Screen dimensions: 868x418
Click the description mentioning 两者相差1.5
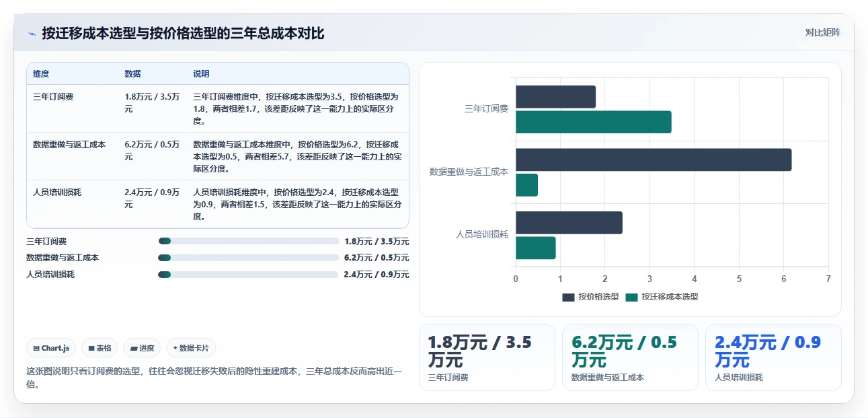(297, 205)
